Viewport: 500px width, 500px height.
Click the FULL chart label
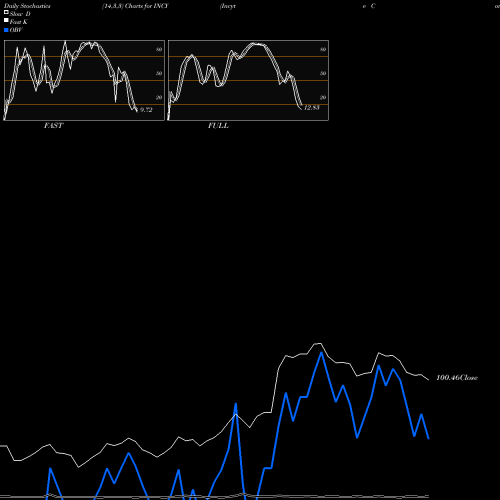pos(218,126)
